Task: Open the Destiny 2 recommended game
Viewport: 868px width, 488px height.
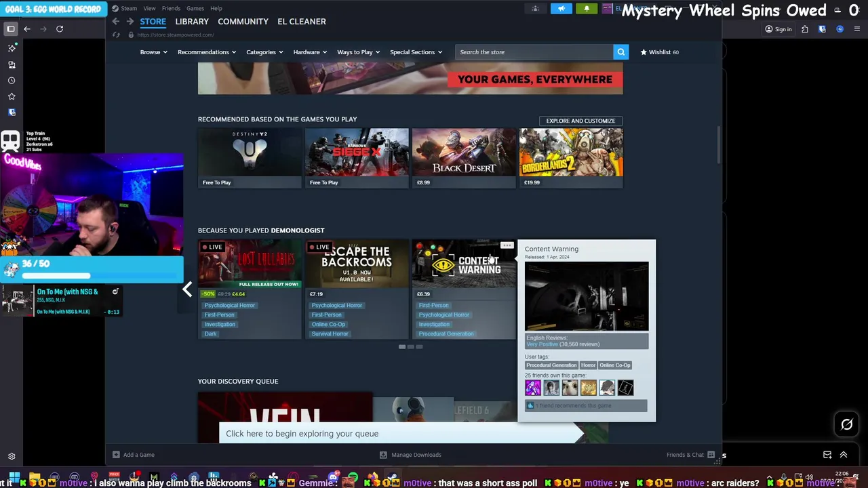Action: tap(250, 158)
